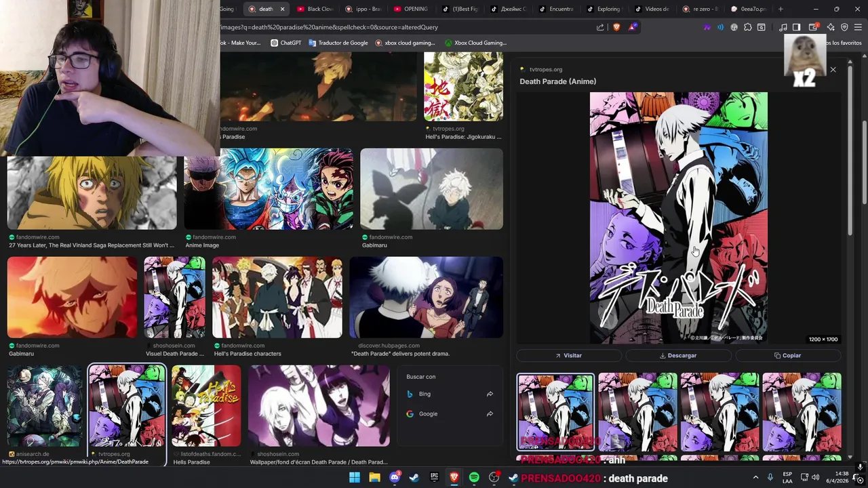Select first related Death Parade thumbnail in preview panel
868x488 pixels.
555,412
